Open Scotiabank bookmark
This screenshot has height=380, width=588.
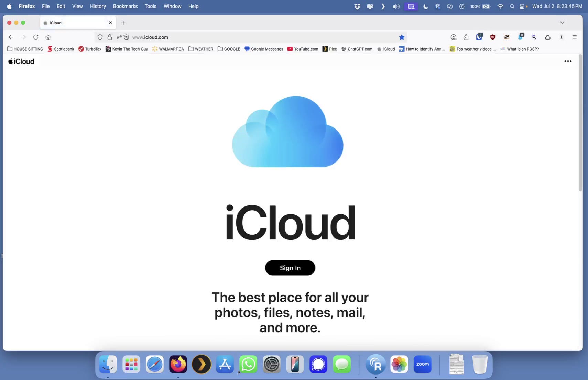click(x=61, y=49)
